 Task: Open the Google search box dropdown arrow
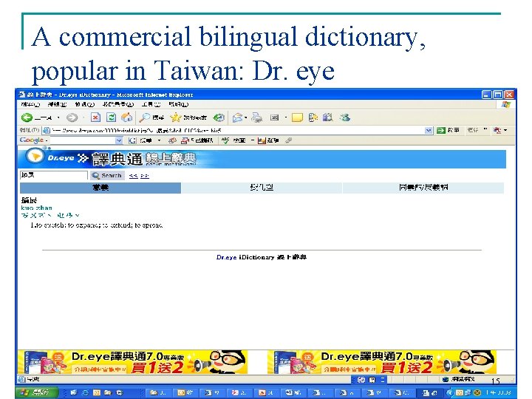coord(119,140)
